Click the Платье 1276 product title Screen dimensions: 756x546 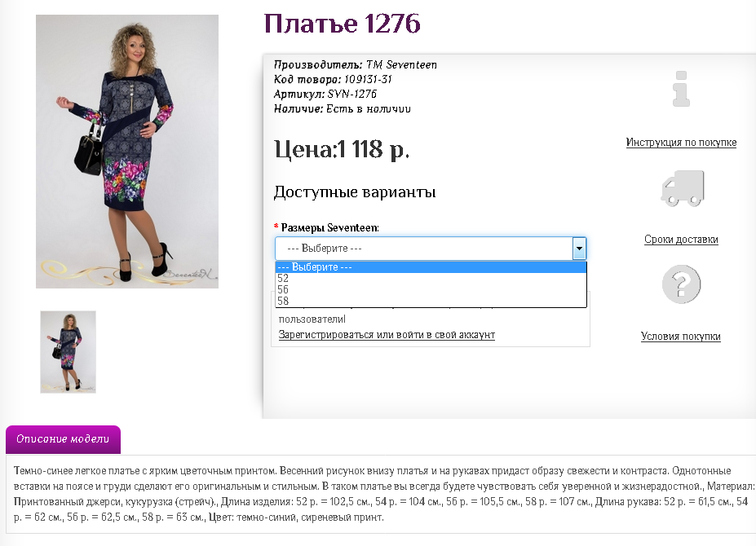pos(343,24)
